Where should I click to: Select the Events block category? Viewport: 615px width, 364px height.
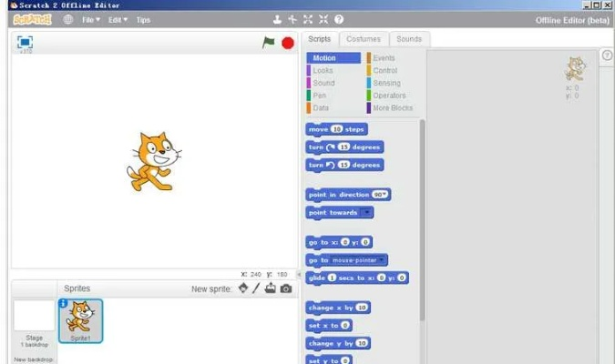(x=384, y=58)
